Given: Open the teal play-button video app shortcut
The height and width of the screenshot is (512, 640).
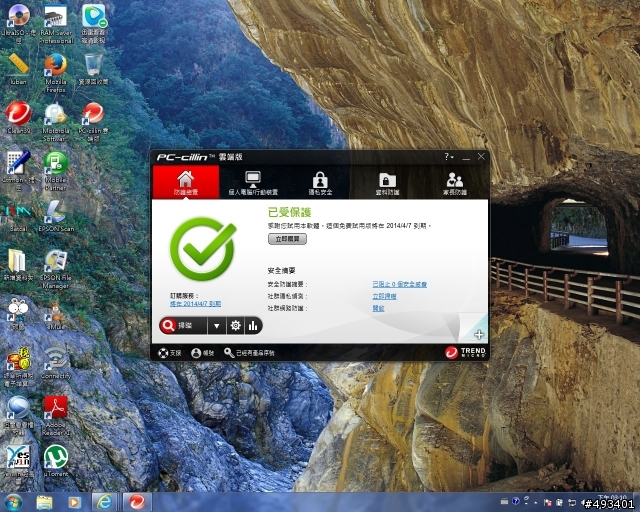Looking at the screenshot, I should coord(93,22).
